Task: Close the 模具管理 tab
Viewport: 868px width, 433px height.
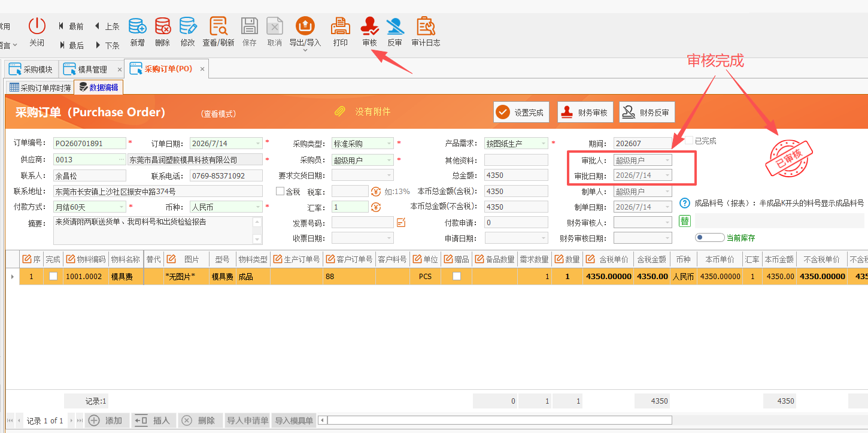Action: pos(120,69)
